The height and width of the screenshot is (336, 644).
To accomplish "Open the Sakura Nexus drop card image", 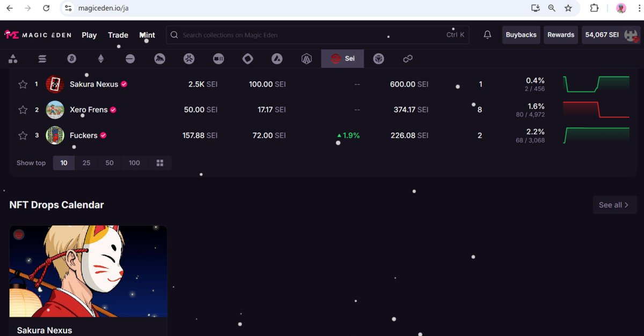I will click(x=89, y=271).
